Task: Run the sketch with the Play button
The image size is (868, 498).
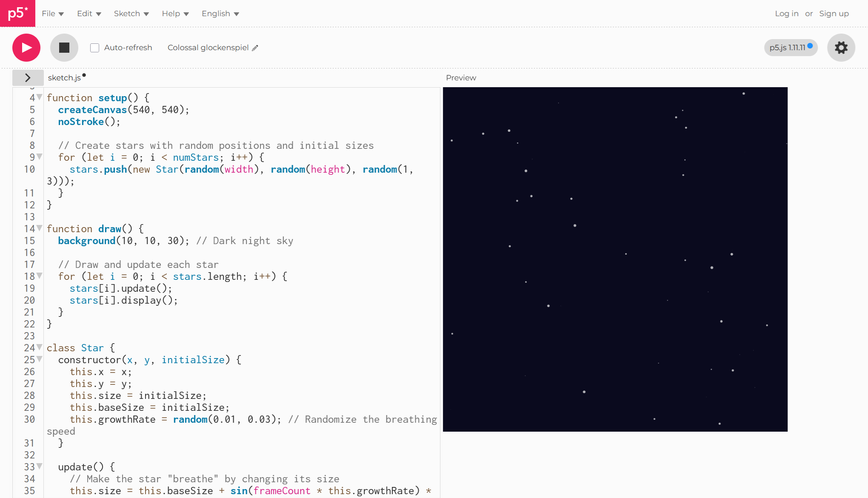Action: pyautogui.click(x=26, y=48)
